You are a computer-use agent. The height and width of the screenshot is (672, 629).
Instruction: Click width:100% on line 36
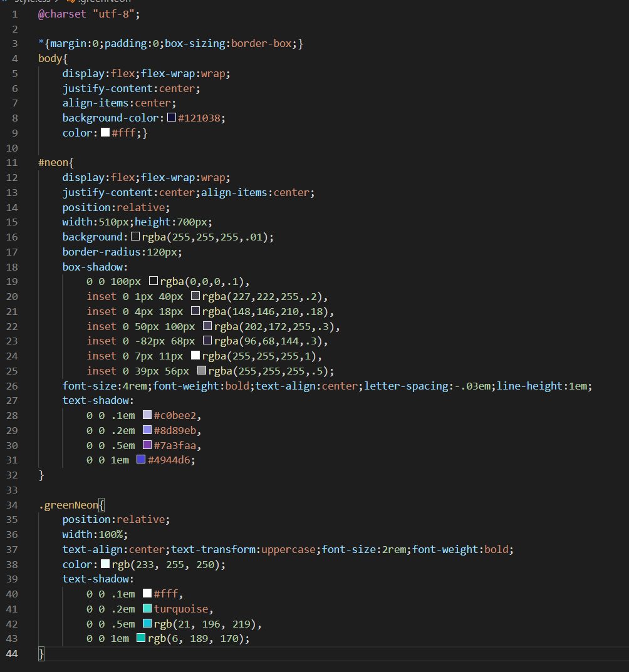[93, 534]
